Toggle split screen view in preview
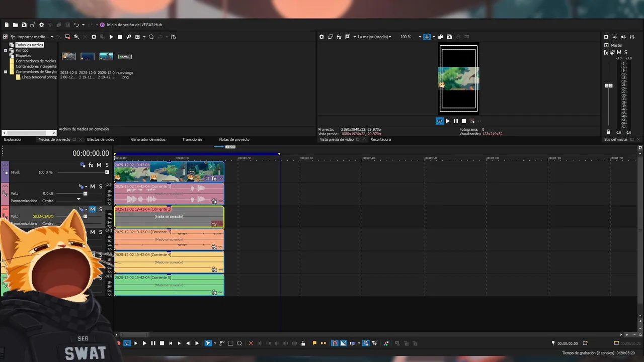This screenshot has height=362, width=644. click(x=347, y=37)
